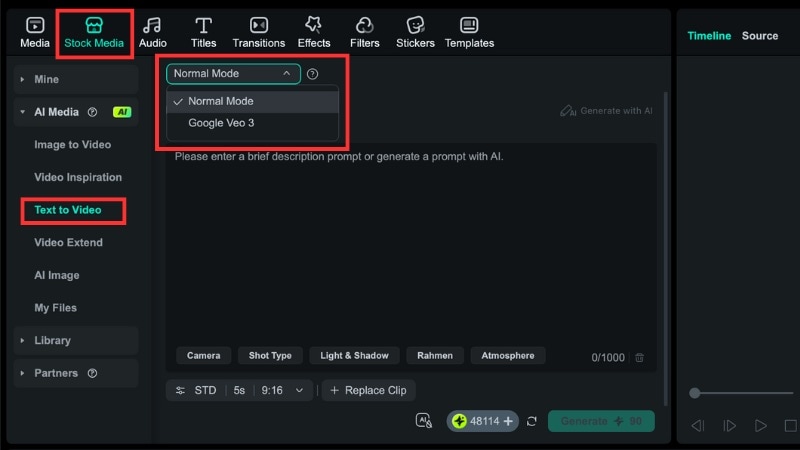
Task: Step to next frame
Action: pos(729,425)
